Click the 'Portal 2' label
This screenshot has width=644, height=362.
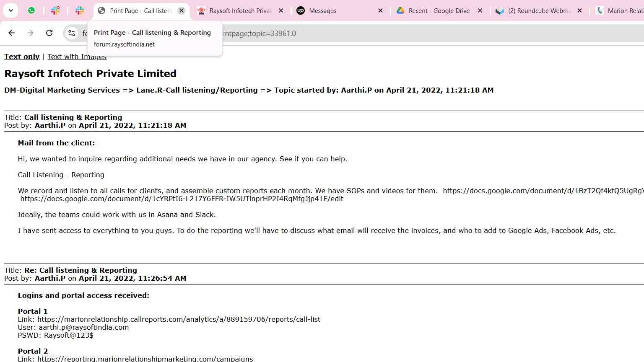(33, 351)
